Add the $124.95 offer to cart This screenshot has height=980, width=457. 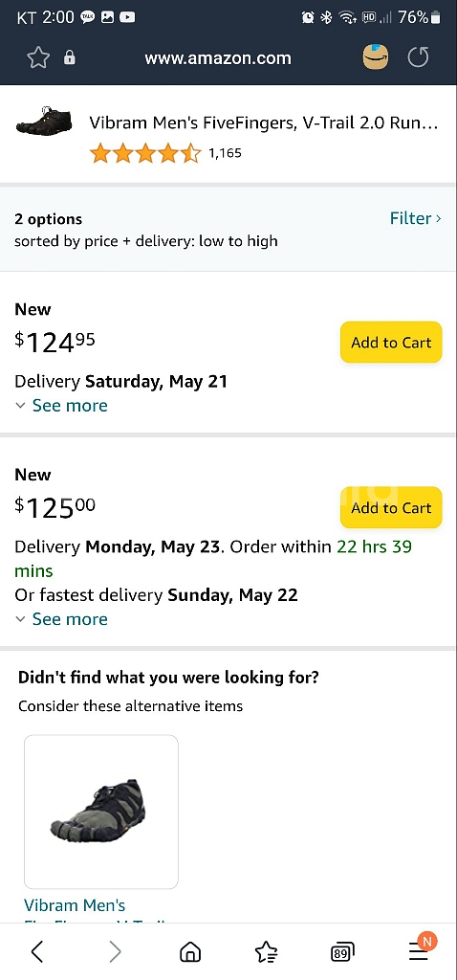391,342
